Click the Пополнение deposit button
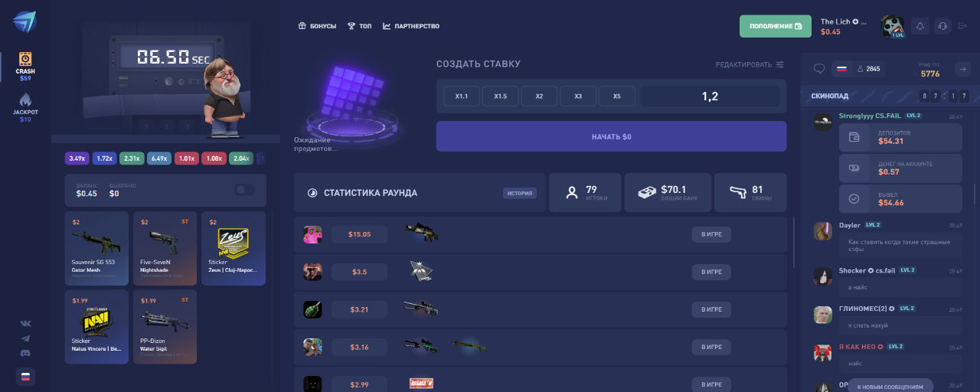Viewport: 980px width, 392px height. point(776,26)
